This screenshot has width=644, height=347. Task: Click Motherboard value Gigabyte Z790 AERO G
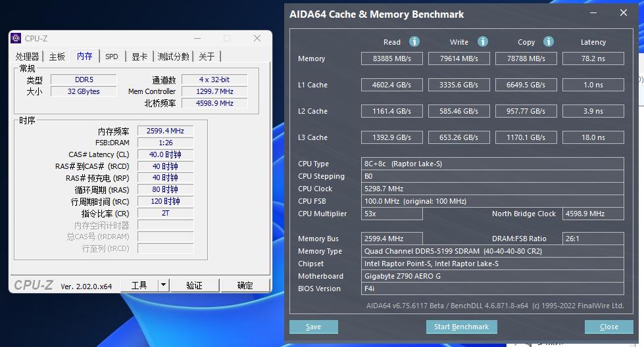(493, 276)
